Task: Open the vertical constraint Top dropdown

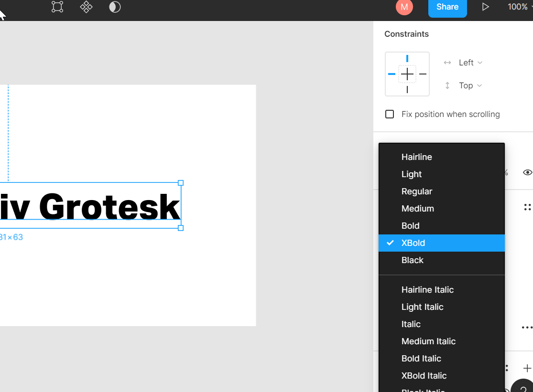Action: [x=469, y=85]
